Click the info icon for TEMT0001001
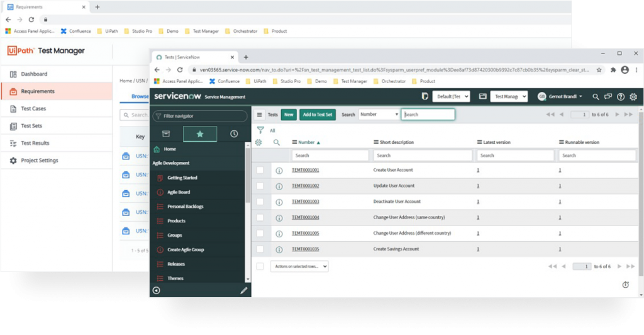 click(x=279, y=171)
